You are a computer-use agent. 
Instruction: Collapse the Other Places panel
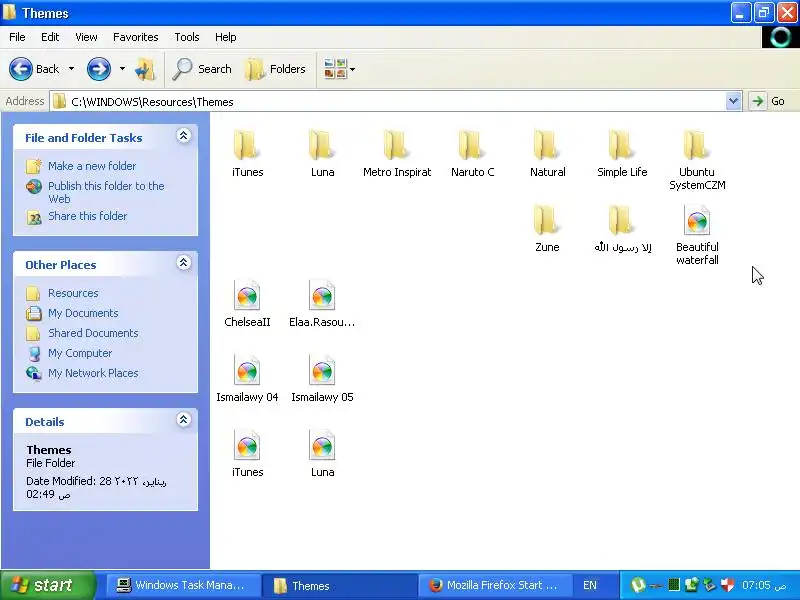pyautogui.click(x=184, y=263)
